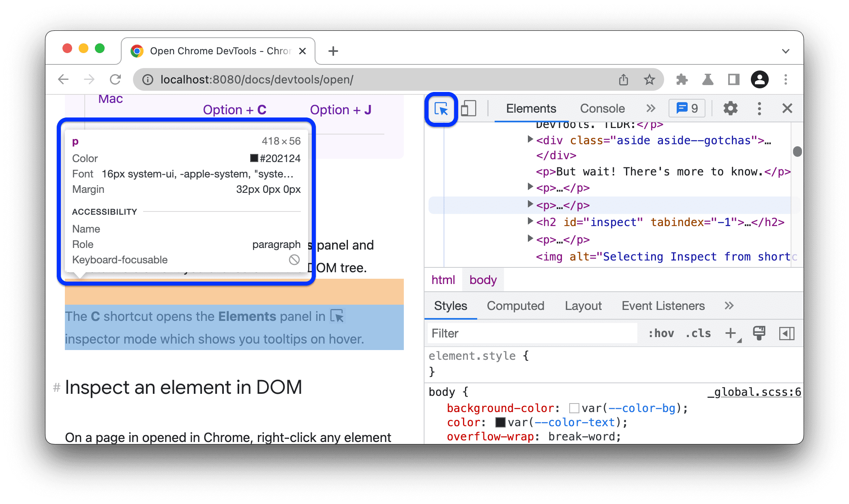
Task: Select the Computed sub-tab in DevTools
Action: [x=515, y=306]
